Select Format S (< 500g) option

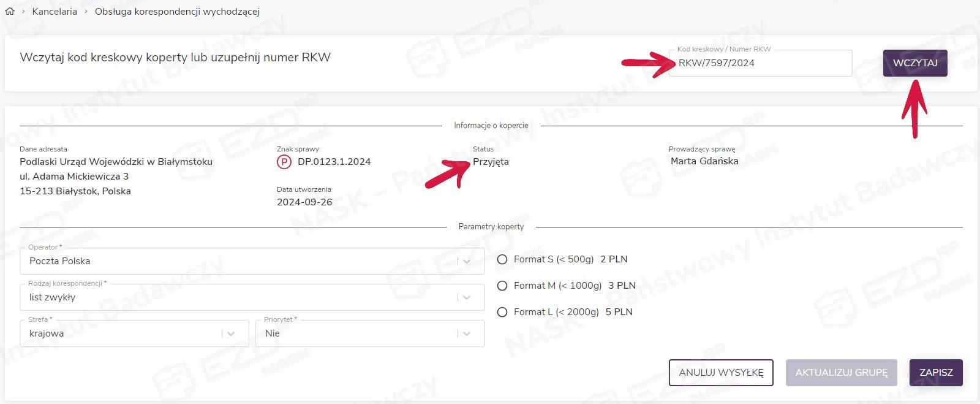[502, 259]
